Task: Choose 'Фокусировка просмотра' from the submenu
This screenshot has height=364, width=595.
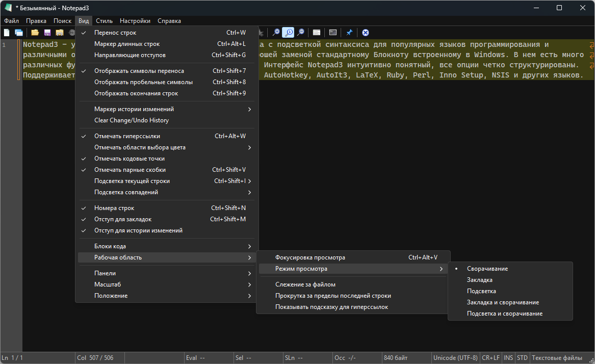Action: pos(310,257)
